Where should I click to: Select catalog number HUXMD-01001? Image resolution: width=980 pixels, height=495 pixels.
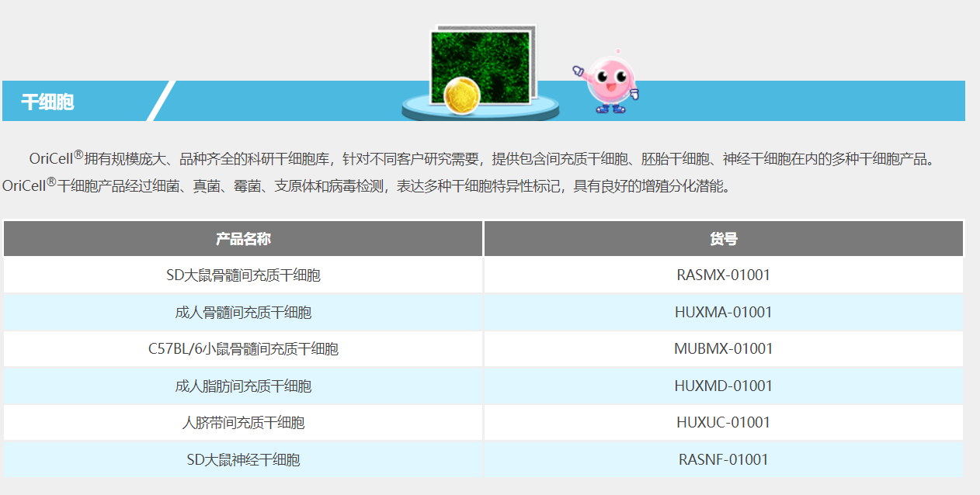[x=723, y=386]
